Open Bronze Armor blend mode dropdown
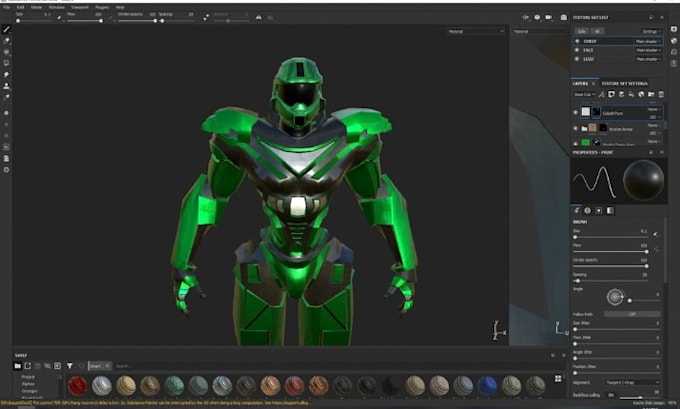The height and width of the screenshot is (409, 680). click(x=654, y=125)
